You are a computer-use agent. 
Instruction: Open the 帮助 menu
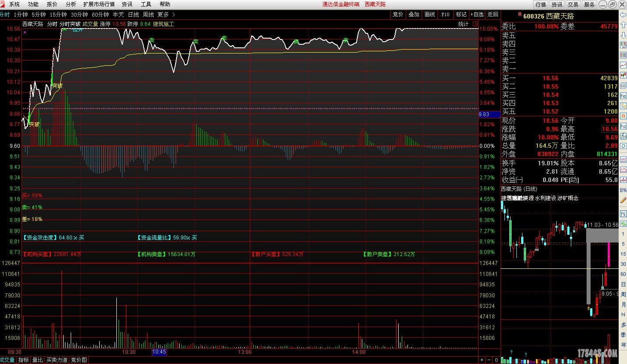point(165,4)
